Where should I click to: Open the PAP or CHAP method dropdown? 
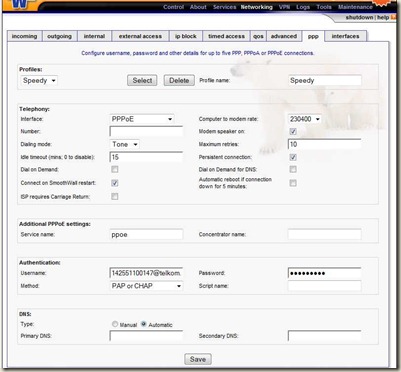[x=146, y=286]
